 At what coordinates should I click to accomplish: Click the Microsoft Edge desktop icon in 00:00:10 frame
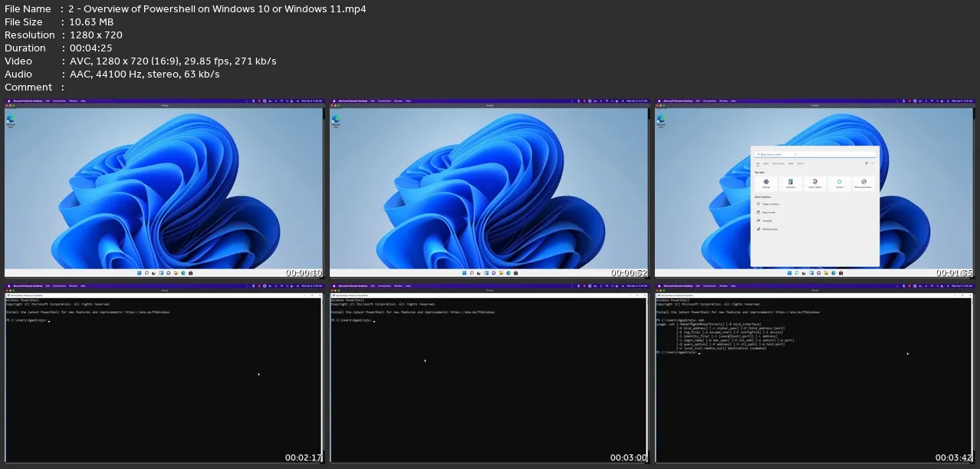point(11,121)
